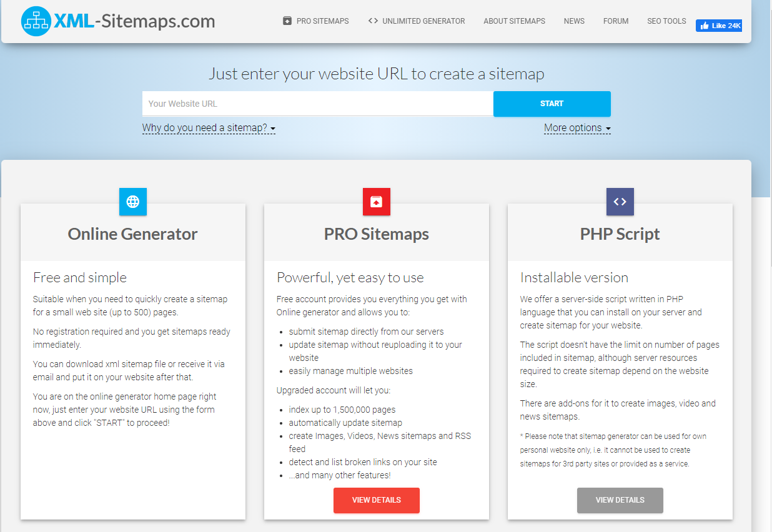Click the Facebook Like 24K button
772x532 pixels.
click(719, 26)
